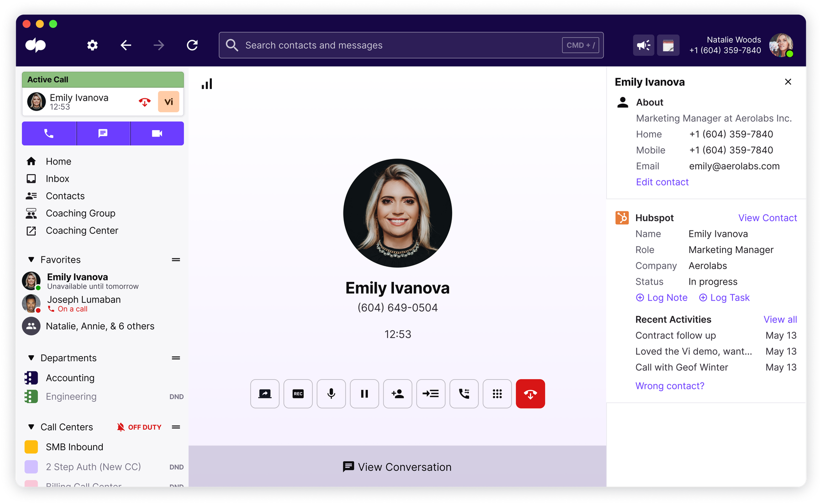Open the dial keypad
This screenshot has height=504, width=822.
[497, 393]
